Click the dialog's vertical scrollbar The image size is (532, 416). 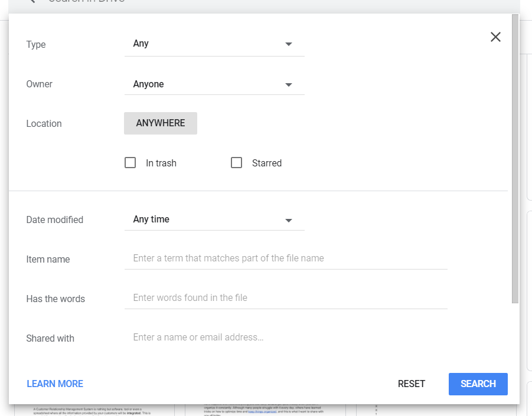[515, 159]
